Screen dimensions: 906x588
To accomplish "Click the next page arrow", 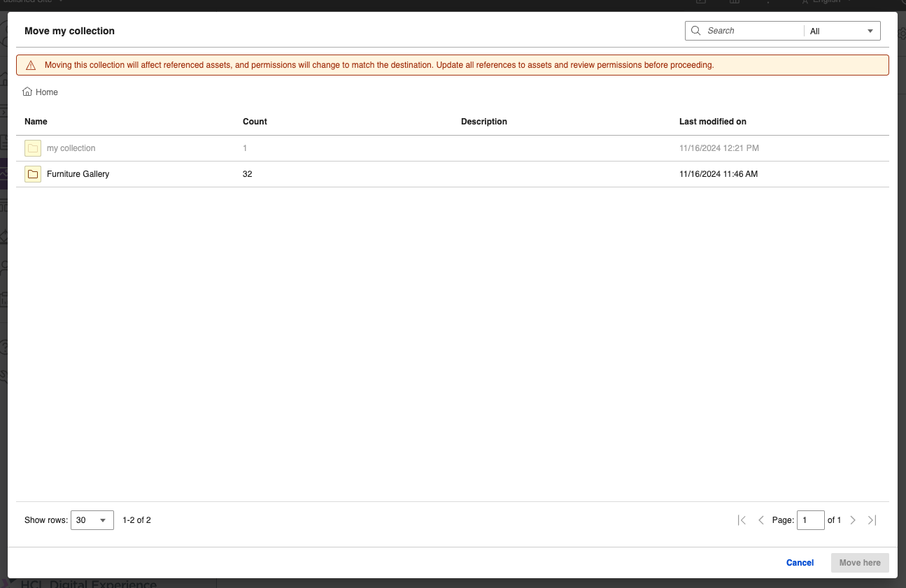I will point(853,519).
